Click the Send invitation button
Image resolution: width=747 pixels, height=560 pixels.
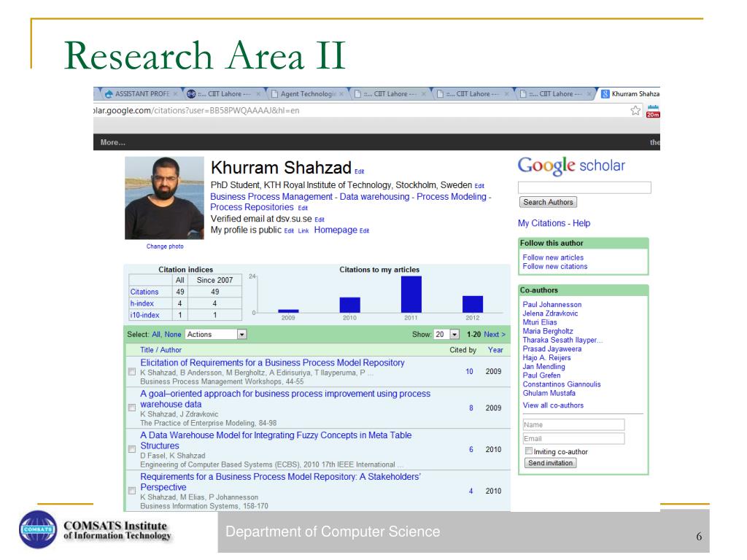click(x=550, y=463)
